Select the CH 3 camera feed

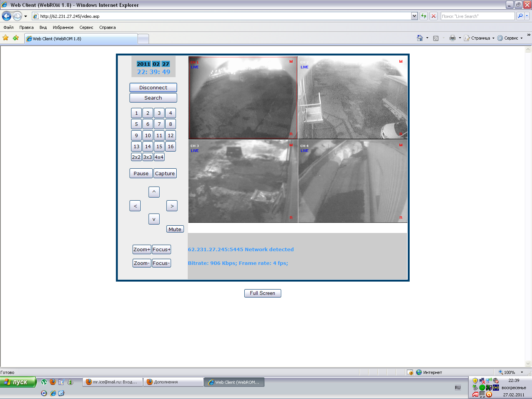tap(243, 181)
